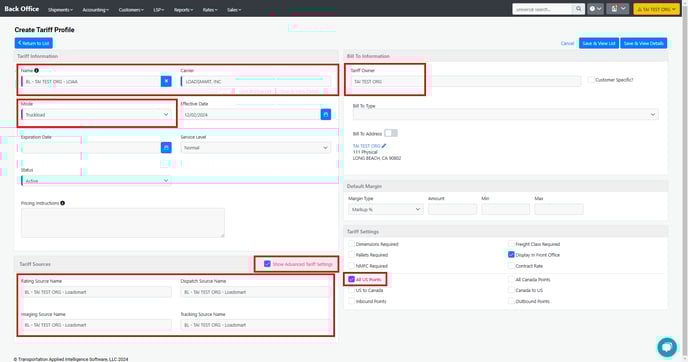Click the margin Max input field
Screen dimensions: 688x362
(x=559, y=209)
